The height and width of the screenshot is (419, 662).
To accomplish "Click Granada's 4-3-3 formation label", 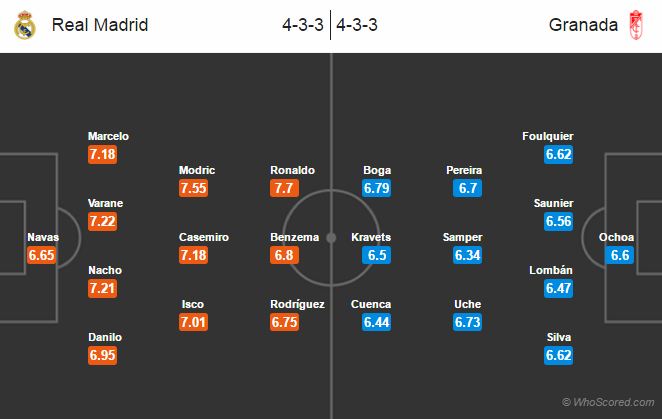I will pyautogui.click(x=357, y=25).
